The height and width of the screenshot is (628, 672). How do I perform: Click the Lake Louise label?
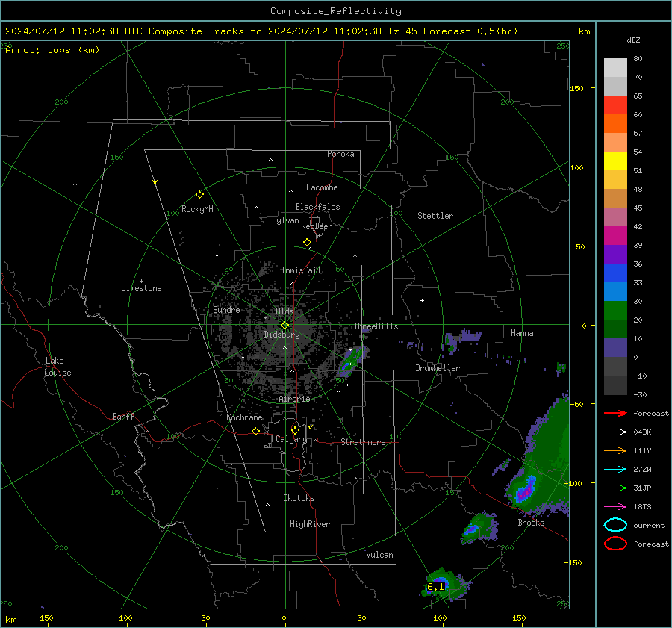pos(57,367)
